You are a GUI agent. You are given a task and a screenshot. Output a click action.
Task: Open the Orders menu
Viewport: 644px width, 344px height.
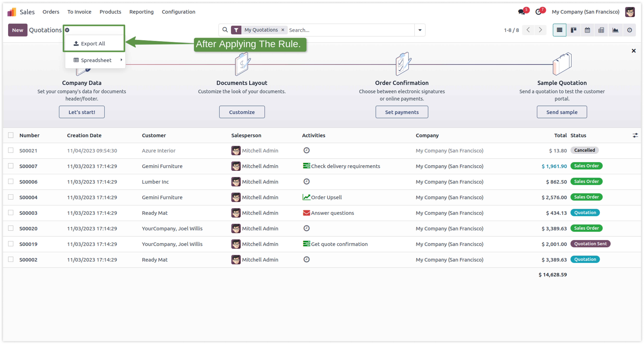(x=51, y=12)
